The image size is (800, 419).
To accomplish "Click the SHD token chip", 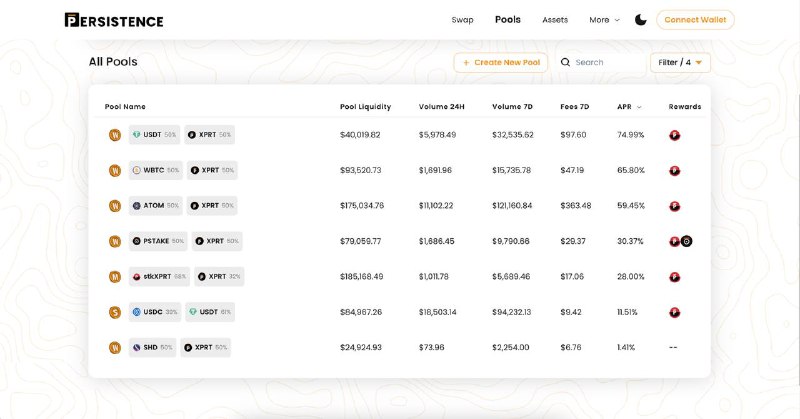I will coord(152,348).
